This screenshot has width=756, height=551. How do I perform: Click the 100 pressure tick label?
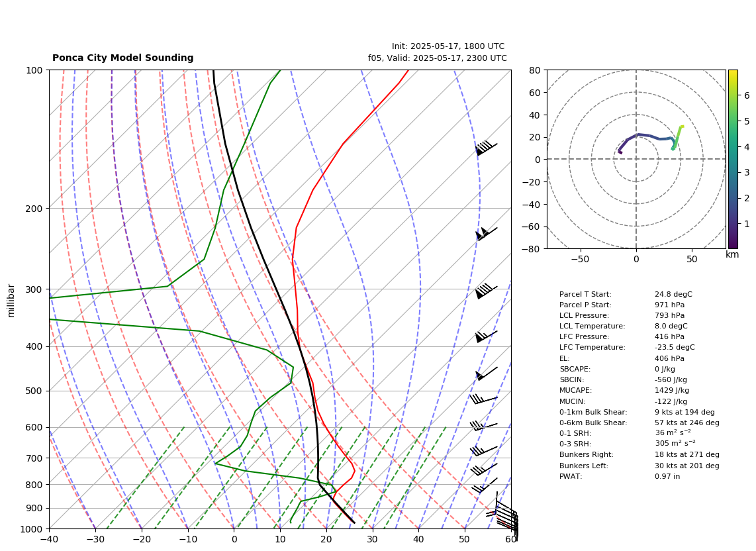pyautogui.click(x=34, y=70)
